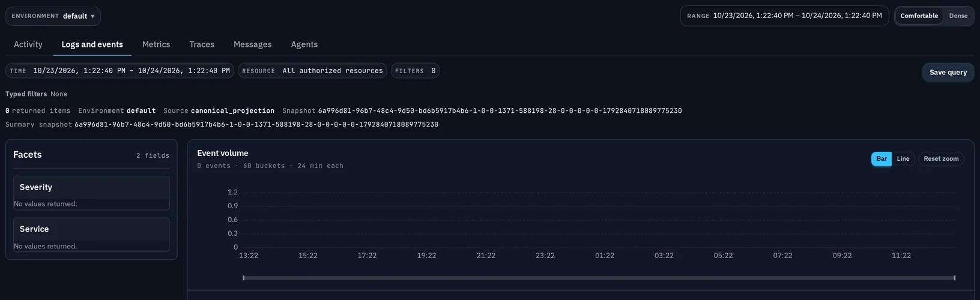Expand the Service facet

91,229
